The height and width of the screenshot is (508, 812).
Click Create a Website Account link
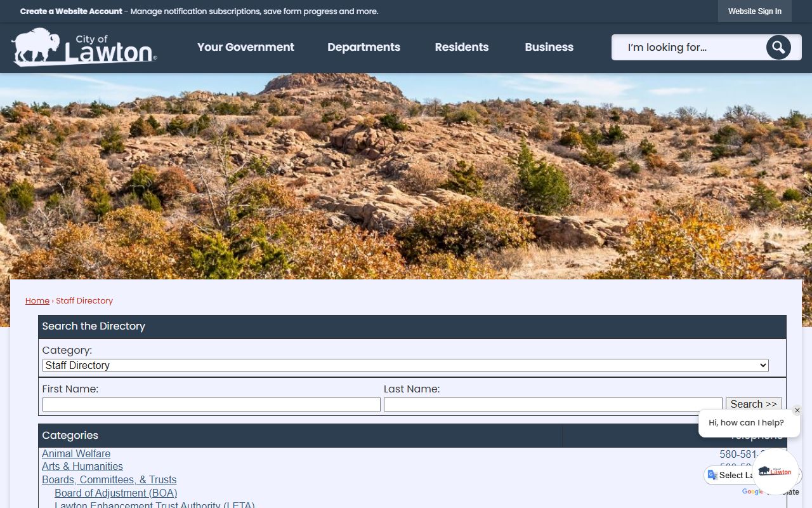[71, 11]
